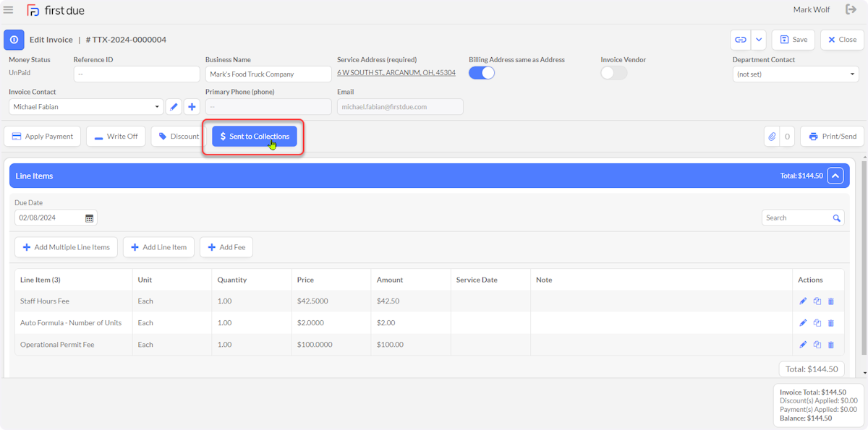Image resolution: width=868 pixels, height=430 pixels.
Task: Click the Business Name field
Action: coord(268,74)
